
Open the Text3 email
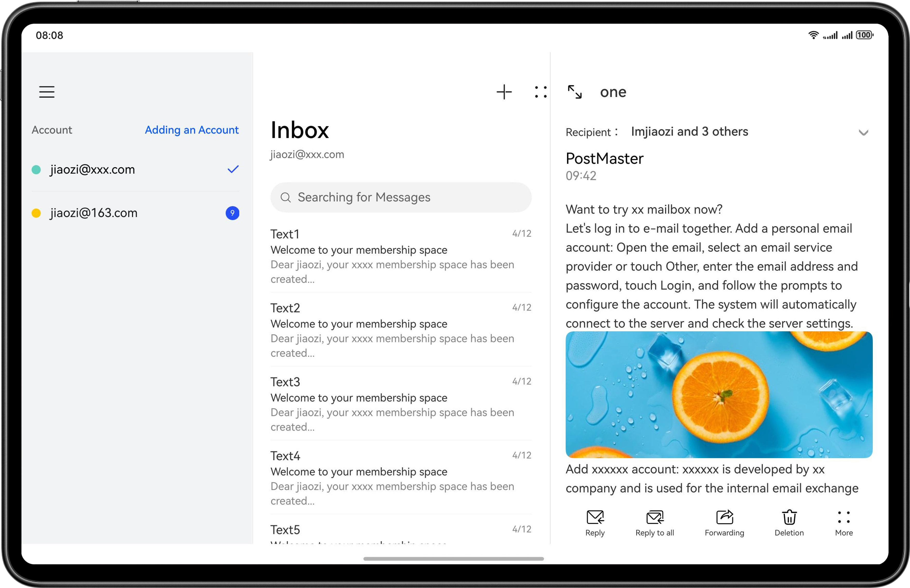click(401, 404)
